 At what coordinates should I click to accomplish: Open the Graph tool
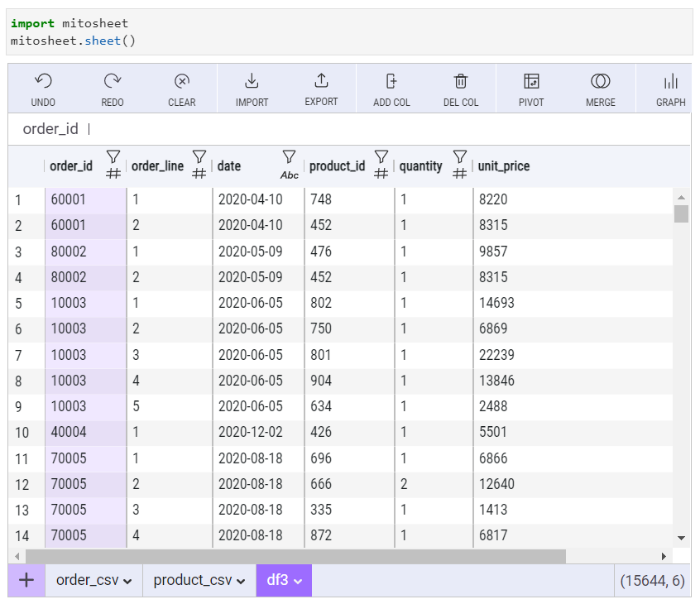670,81
